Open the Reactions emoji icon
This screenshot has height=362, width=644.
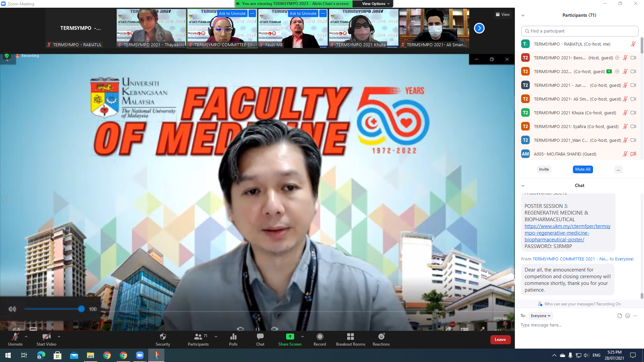point(381,337)
